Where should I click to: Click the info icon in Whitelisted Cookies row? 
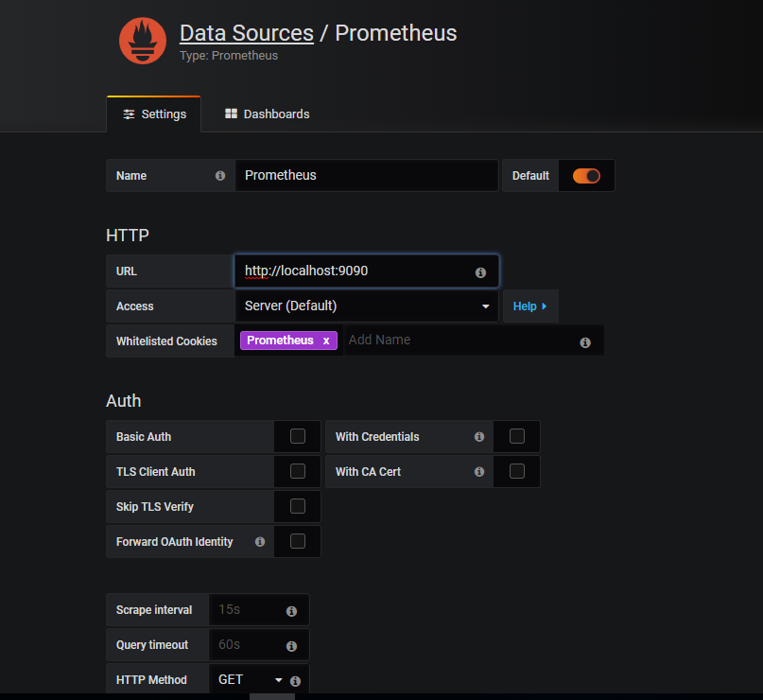585,342
